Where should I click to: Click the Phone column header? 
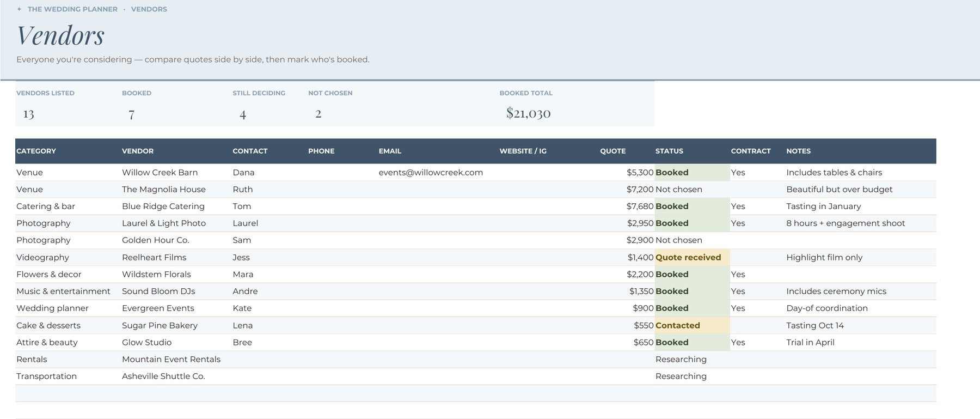(321, 151)
